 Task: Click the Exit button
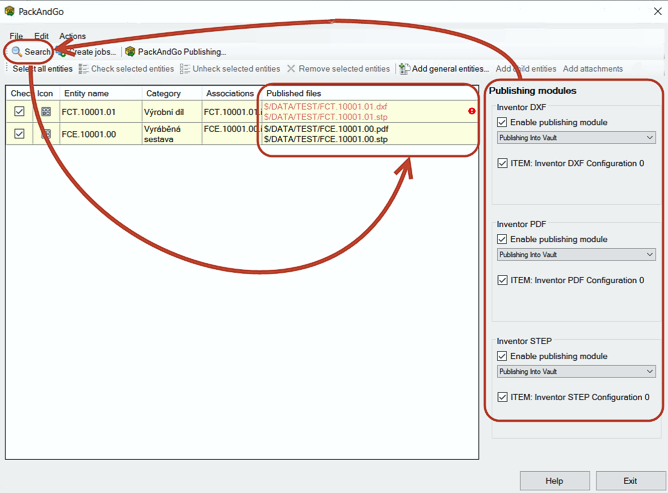tap(630, 481)
